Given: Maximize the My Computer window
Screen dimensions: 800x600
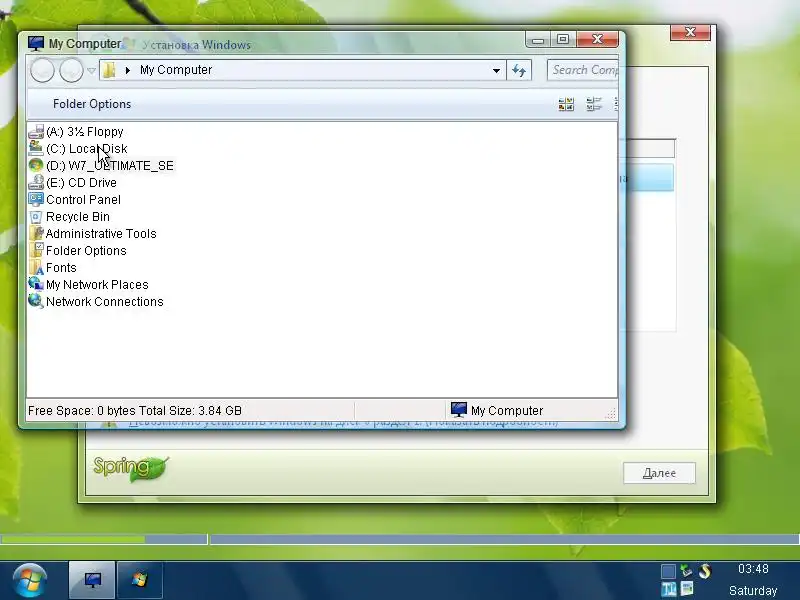Looking at the screenshot, I should pyautogui.click(x=563, y=39).
